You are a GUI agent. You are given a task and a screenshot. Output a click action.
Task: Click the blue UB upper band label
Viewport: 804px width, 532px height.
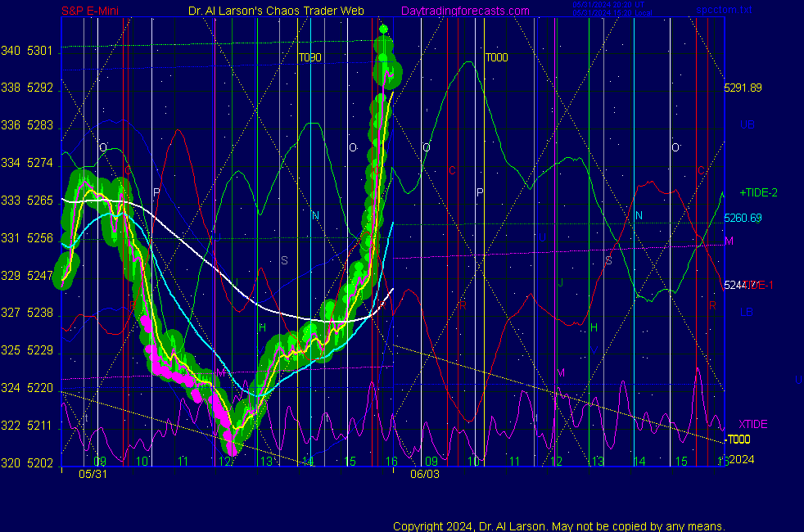[746, 125]
